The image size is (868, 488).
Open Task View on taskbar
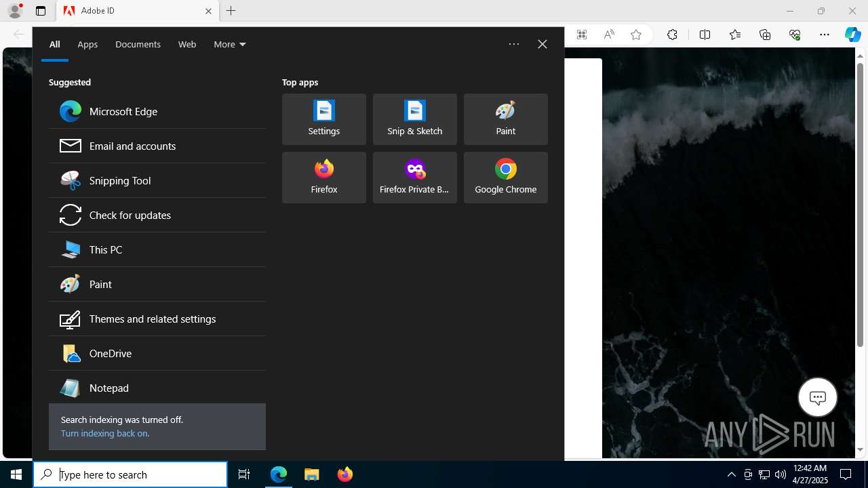(x=244, y=474)
